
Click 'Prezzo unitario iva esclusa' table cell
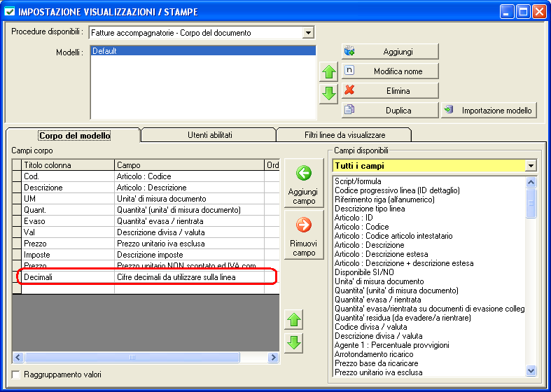click(190, 244)
